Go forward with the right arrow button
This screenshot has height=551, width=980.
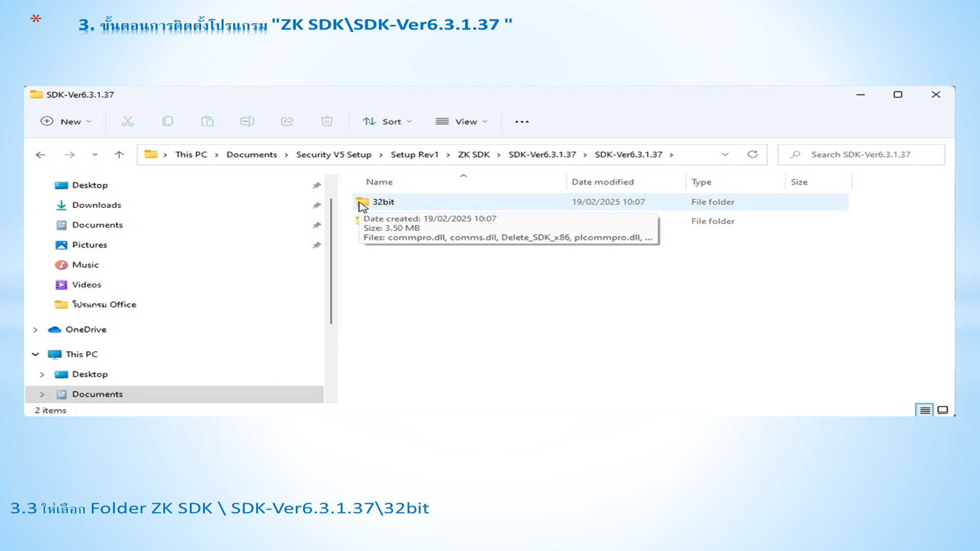[70, 155]
